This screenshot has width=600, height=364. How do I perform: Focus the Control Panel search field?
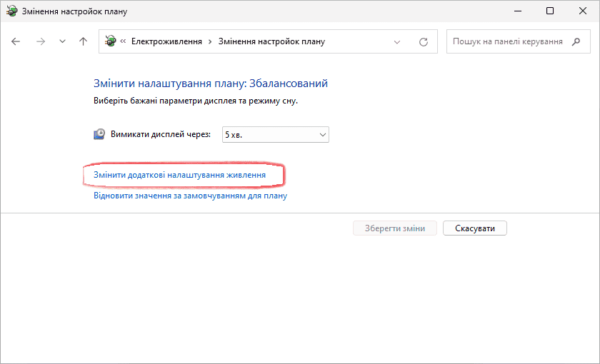507,41
